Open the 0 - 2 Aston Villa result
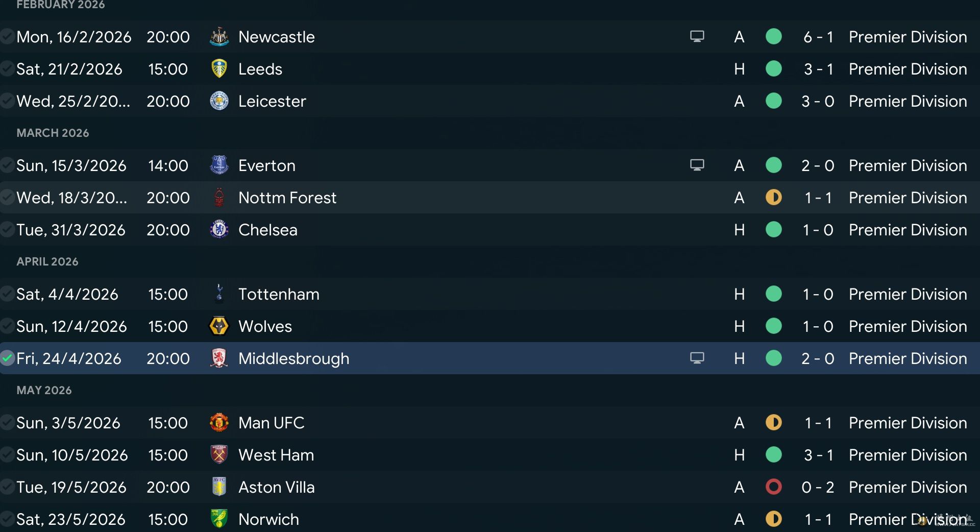 pyautogui.click(x=818, y=487)
